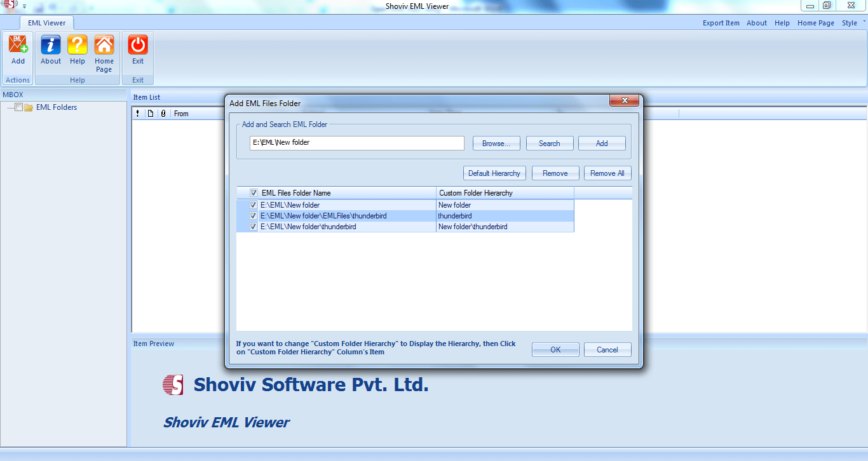
Task: Close the Add EML Files Folder dialog
Action: (623, 101)
